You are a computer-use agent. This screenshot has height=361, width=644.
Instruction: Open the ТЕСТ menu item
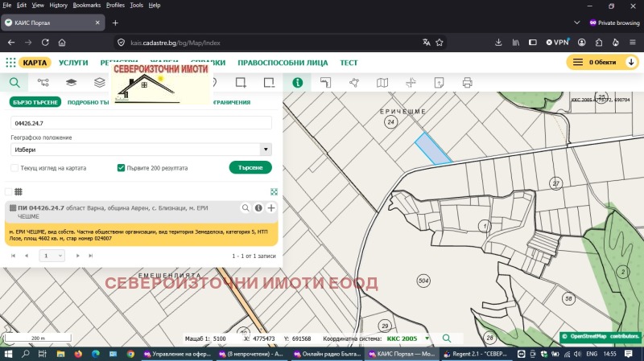click(349, 63)
